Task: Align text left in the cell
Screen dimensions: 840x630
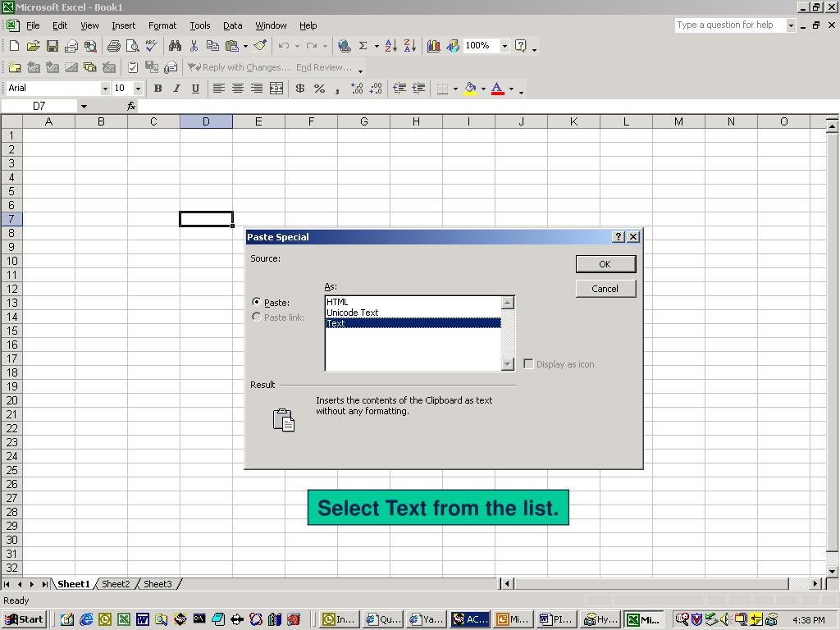Action: pos(218,89)
